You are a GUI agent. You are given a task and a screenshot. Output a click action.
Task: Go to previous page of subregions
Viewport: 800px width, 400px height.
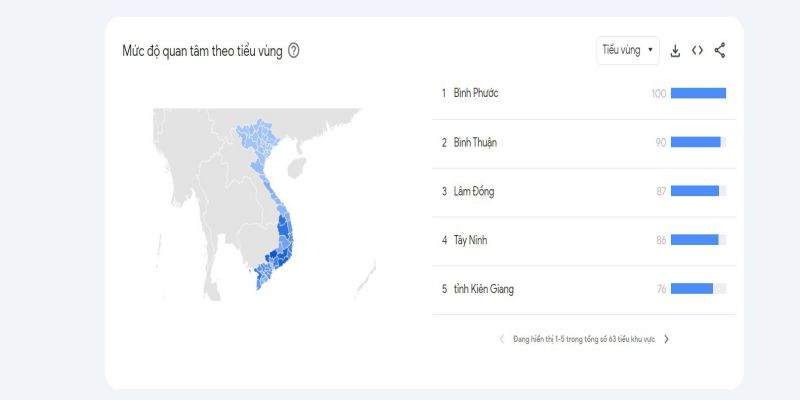[x=502, y=339]
